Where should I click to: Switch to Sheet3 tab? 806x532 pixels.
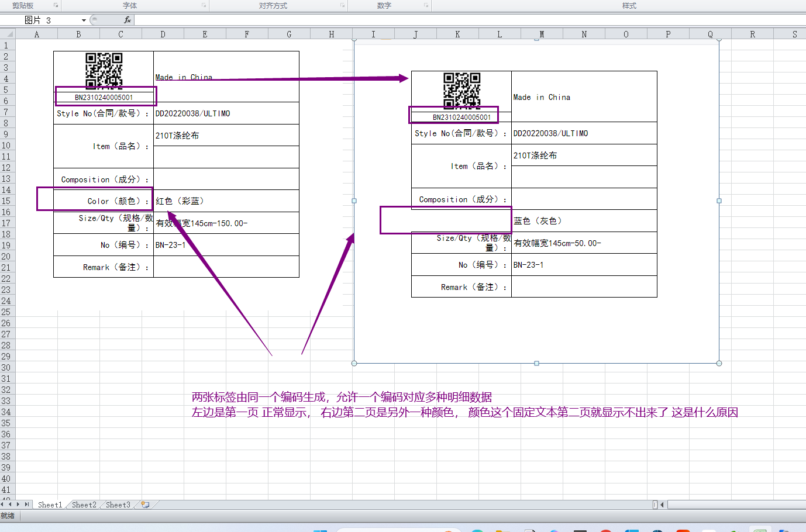click(x=118, y=505)
